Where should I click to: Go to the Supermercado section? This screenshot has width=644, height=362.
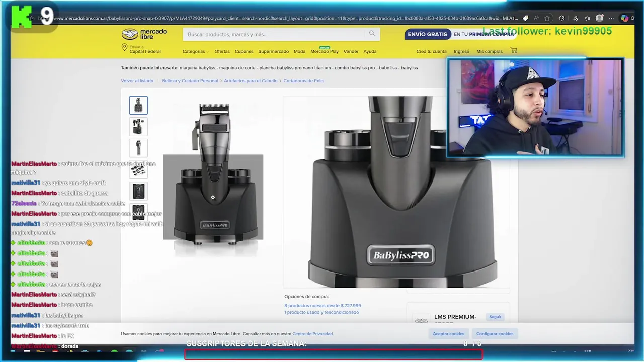point(274,51)
